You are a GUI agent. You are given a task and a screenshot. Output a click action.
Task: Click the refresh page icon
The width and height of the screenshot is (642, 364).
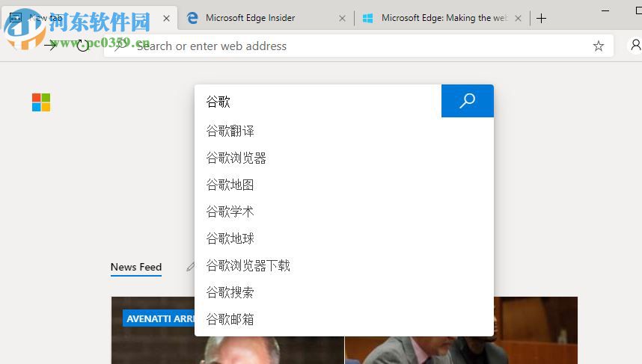click(x=83, y=46)
